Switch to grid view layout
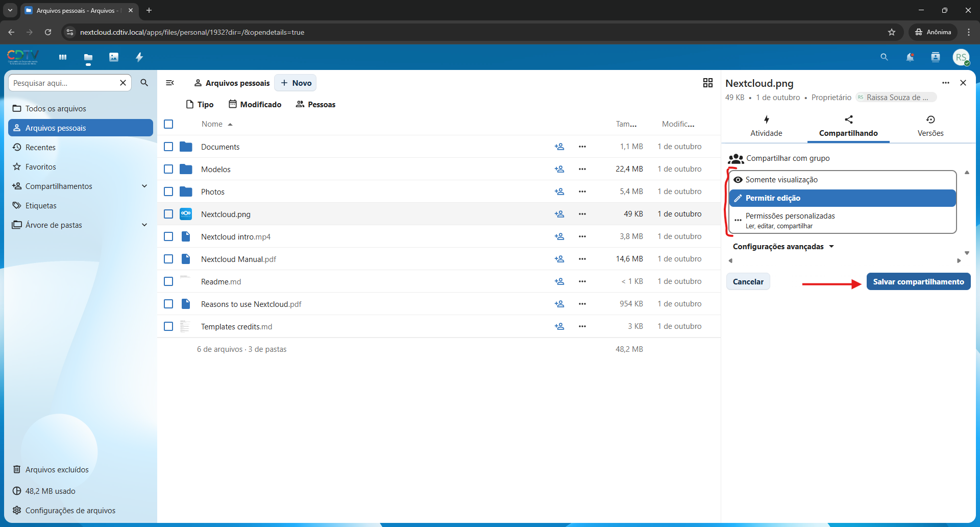The image size is (980, 527). pos(707,83)
